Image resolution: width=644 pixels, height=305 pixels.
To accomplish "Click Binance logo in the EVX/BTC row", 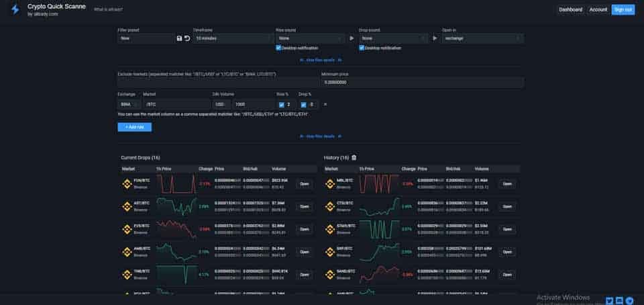I will pos(127,229).
